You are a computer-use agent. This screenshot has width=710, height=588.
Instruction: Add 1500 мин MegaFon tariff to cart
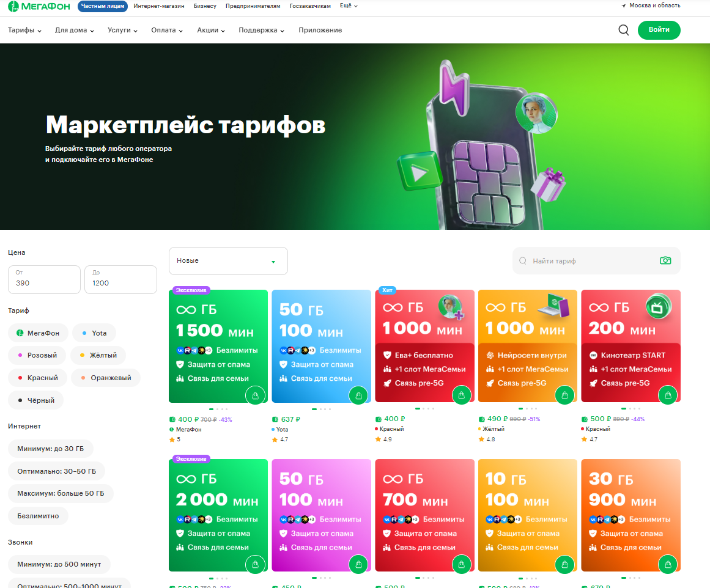[256, 395]
